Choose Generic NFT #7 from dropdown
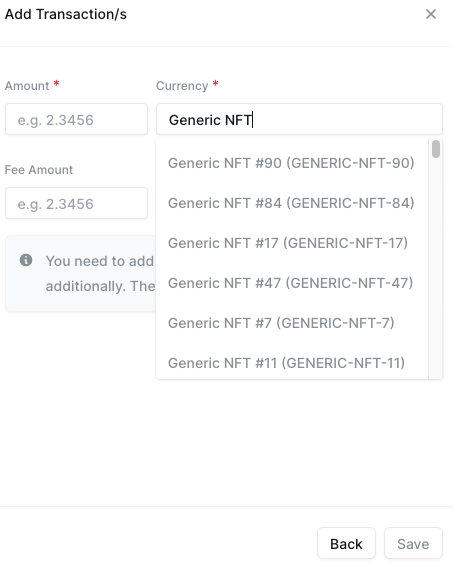Screen dimensions: 453x566 point(292,323)
